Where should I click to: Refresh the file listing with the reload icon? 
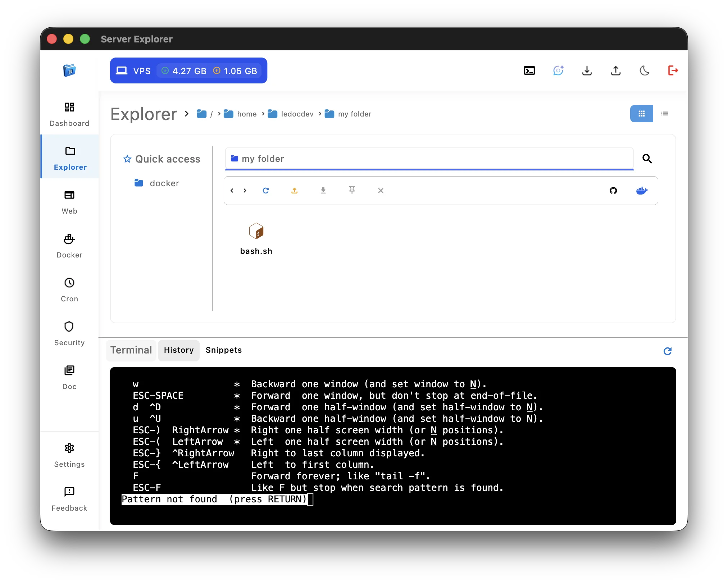point(266,191)
